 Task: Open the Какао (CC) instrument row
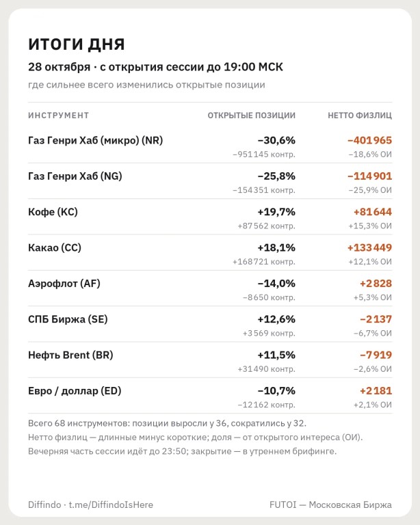210,254
